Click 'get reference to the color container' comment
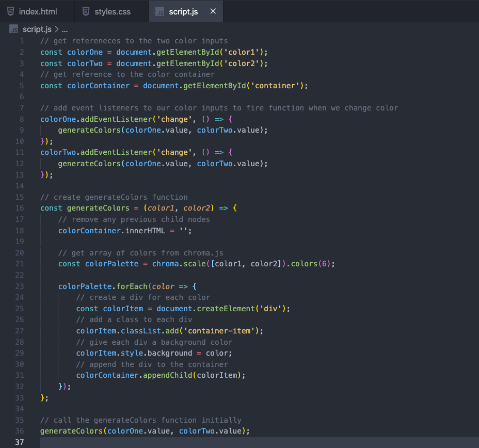This screenshot has height=448, width=479. [x=127, y=74]
